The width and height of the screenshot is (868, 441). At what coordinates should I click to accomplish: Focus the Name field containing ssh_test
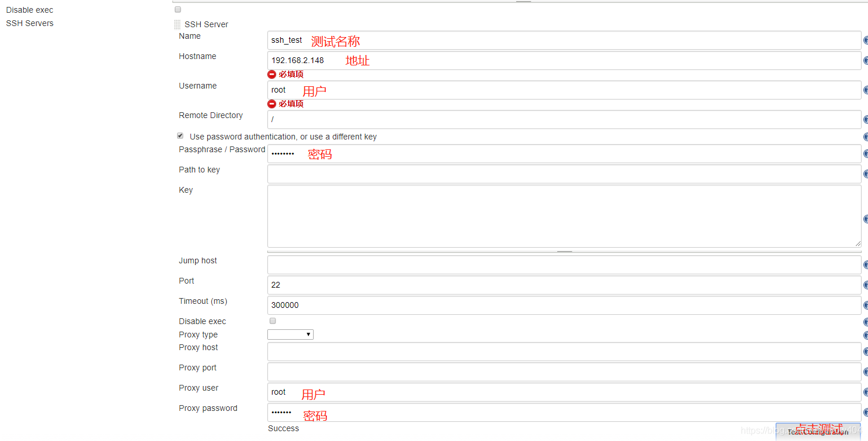[564, 41]
